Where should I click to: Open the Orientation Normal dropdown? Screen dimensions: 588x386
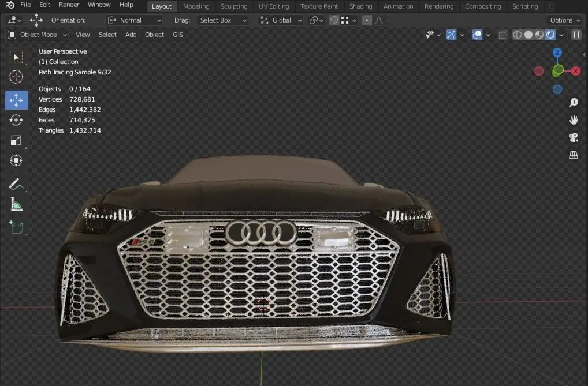(x=135, y=20)
